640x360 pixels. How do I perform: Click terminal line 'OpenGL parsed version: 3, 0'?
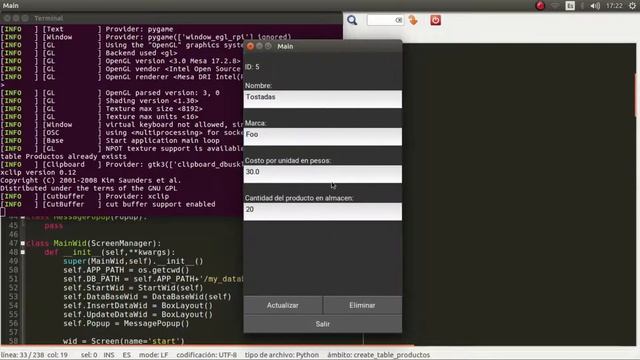click(162, 93)
